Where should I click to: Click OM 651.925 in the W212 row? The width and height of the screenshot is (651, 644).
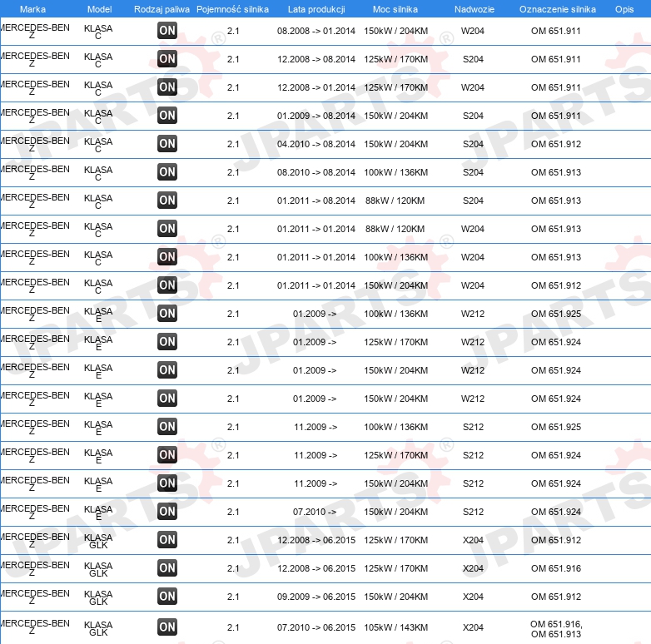tap(556, 314)
